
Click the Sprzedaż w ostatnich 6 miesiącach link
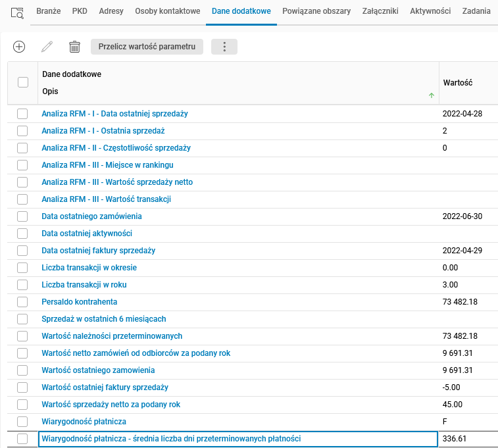(x=104, y=319)
